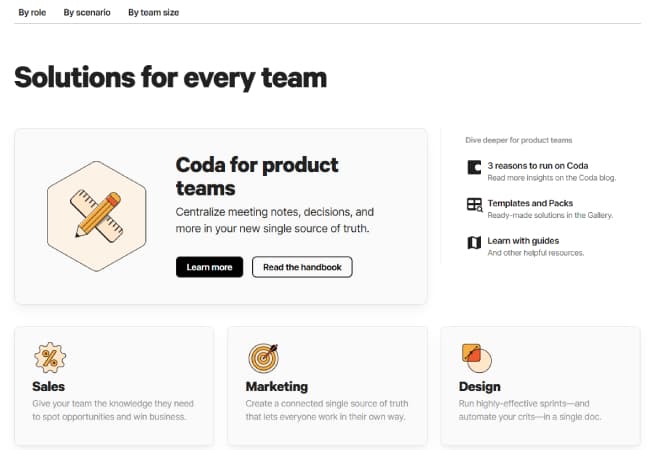Click the Marketing target icon
Viewport: 650px width, 450px height.
point(262,358)
